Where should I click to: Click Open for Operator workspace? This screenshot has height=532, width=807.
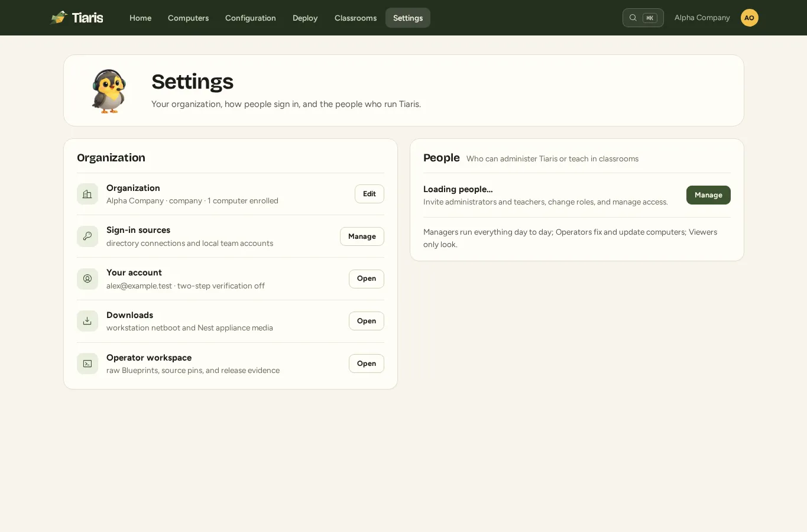[x=367, y=364]
